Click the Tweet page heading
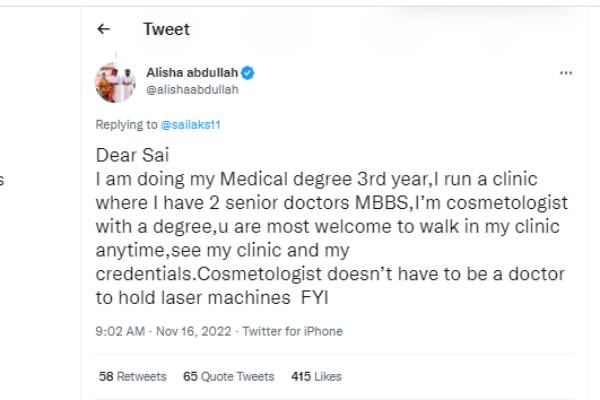 click(166, 30)
